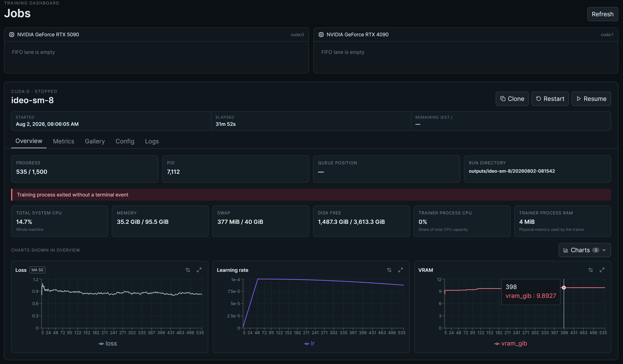Expand the VRAM chart fullscreen
The height and width of the screenshot is (364, 623).
pos(602,270)
